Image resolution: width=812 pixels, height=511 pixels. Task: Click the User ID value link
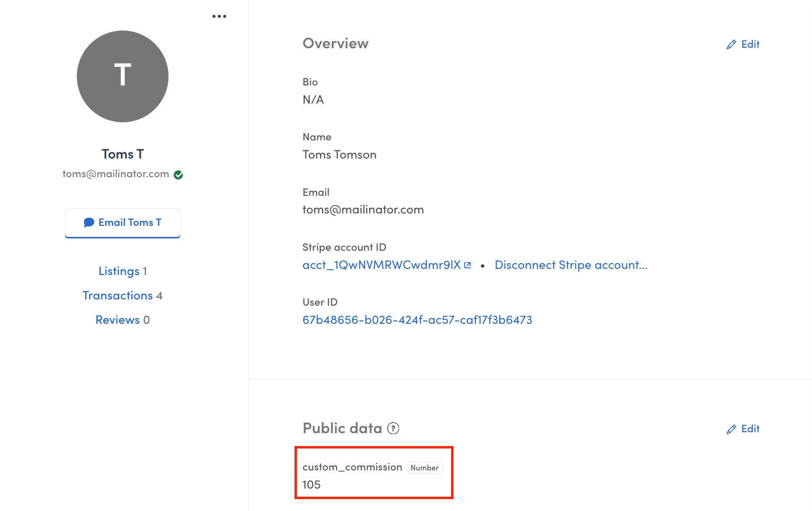click(418, 320)
